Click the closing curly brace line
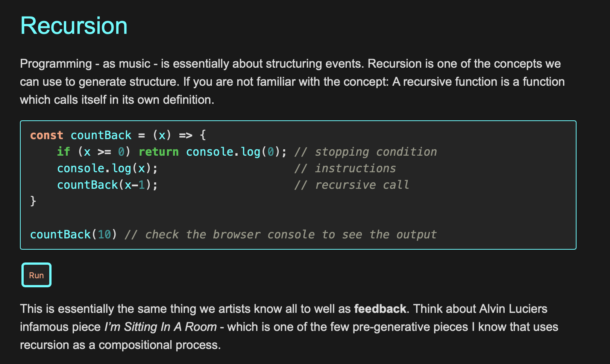Image resolution: width=610 pixels, height=364 pixels. (x=33, y=201)
